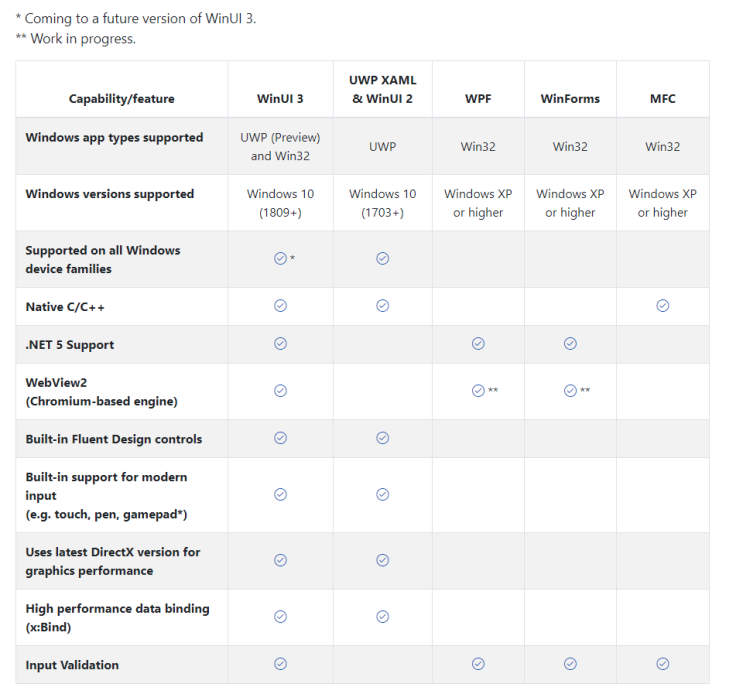The image size is (743, 694).
Task: Click the WebView2 row label
Action: tap(100, 391)
